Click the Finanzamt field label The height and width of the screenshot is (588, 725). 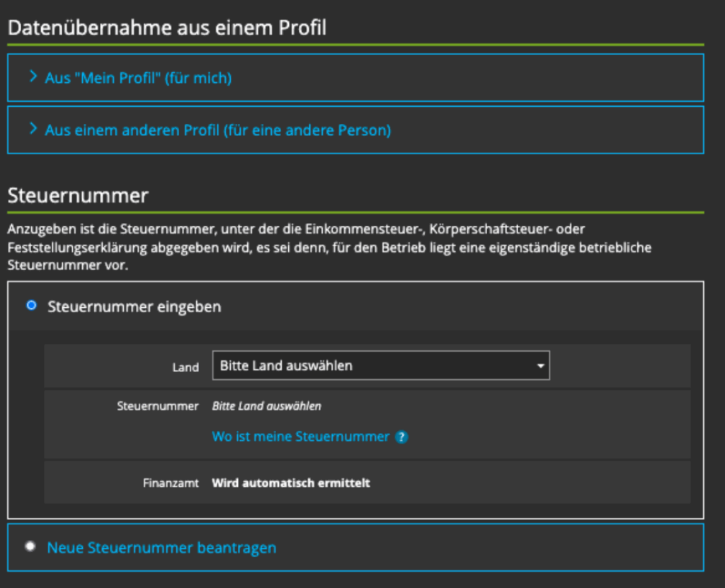(x=171, y=483)
